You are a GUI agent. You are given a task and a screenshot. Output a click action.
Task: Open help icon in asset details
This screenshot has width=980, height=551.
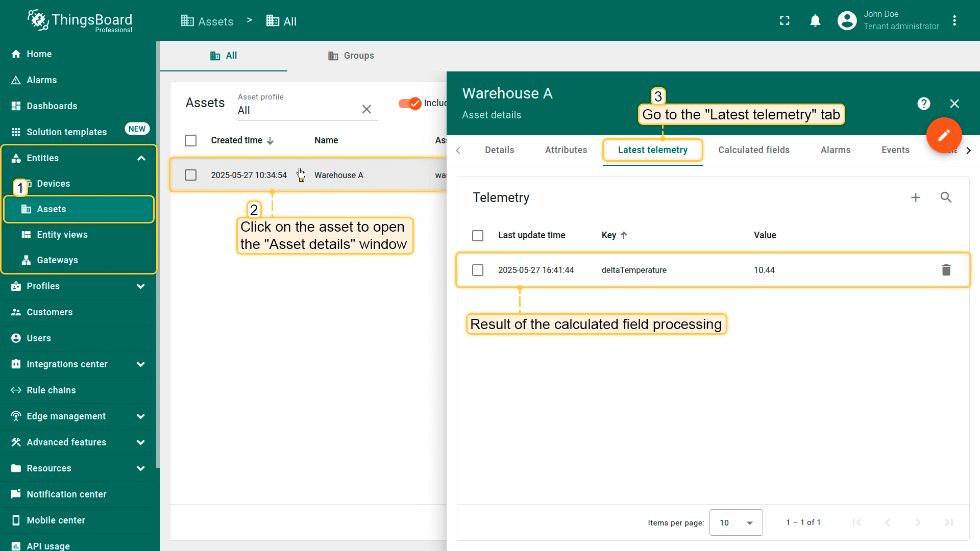(x=923, y=104)
